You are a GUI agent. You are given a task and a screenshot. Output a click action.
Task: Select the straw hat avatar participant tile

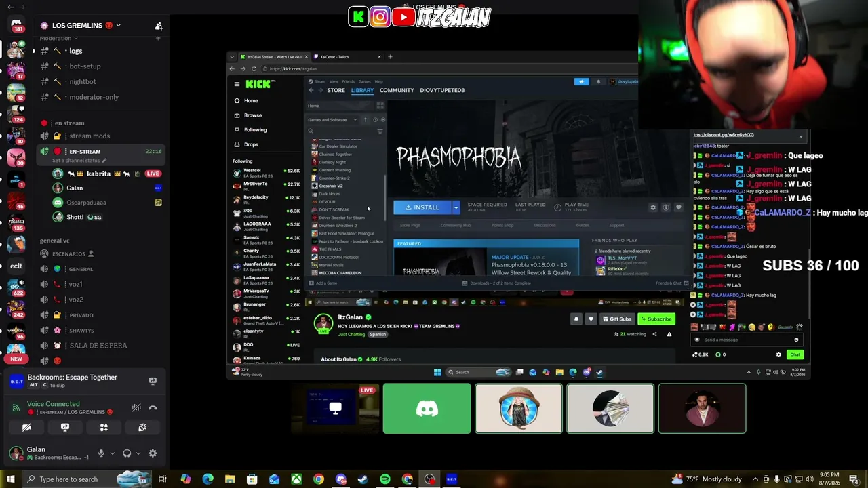[x=519, y=409]
